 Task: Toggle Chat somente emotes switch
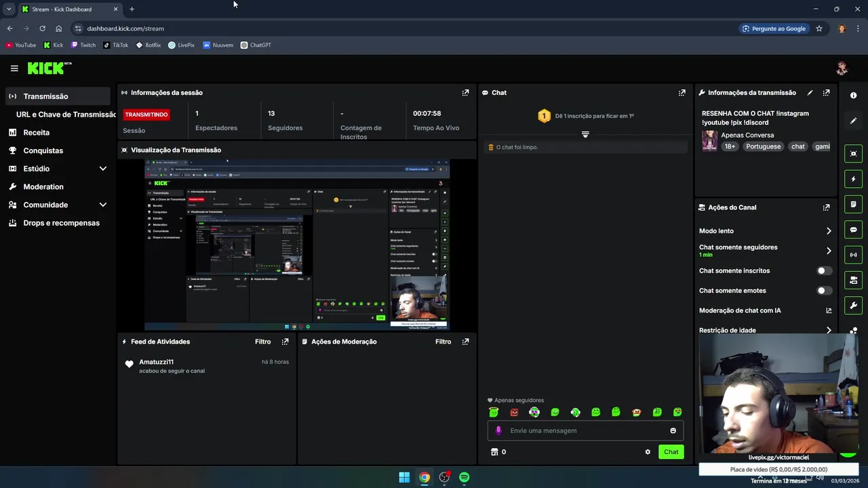824,291
